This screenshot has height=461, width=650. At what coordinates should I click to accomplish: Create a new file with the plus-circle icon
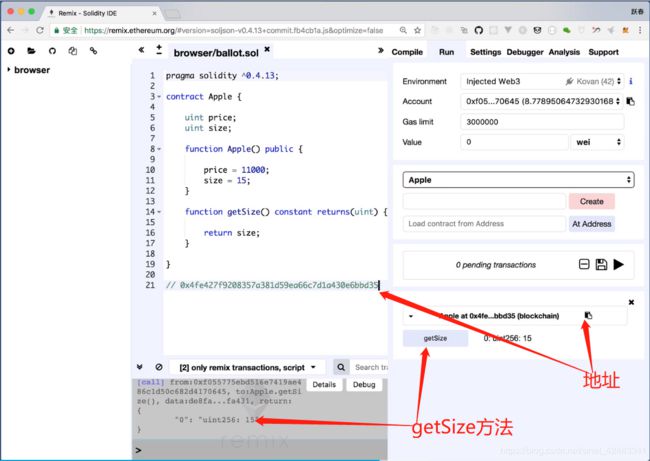point(11,51)
